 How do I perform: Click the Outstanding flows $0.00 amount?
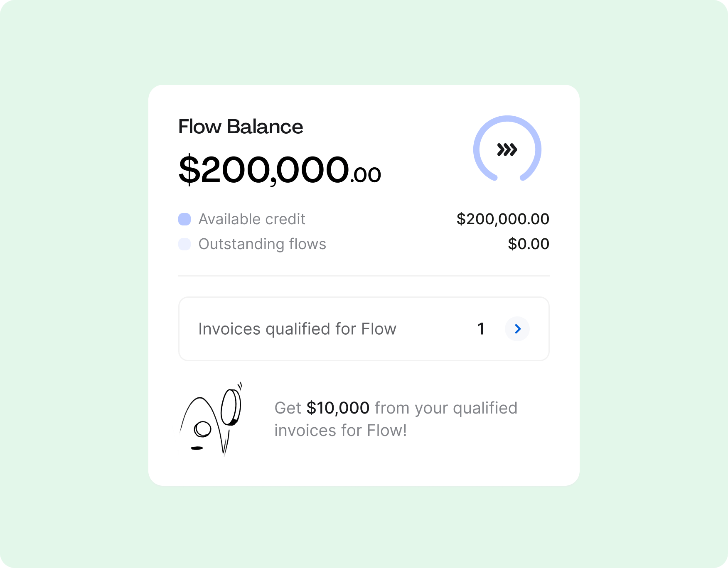529,244
